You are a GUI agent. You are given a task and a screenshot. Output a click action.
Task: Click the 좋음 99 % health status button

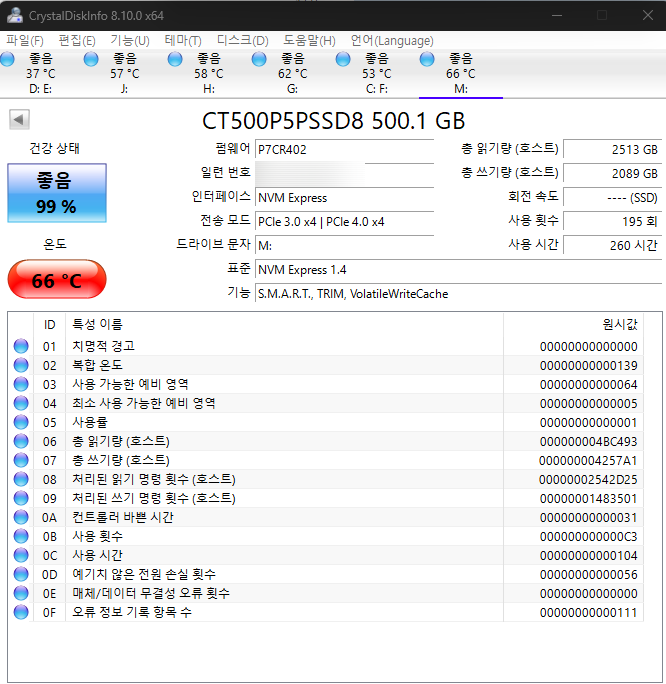[x=57, y=193]
